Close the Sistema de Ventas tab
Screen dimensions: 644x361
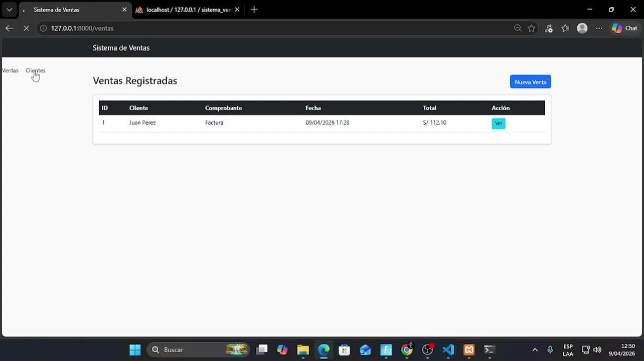click(x=124, y=10)
